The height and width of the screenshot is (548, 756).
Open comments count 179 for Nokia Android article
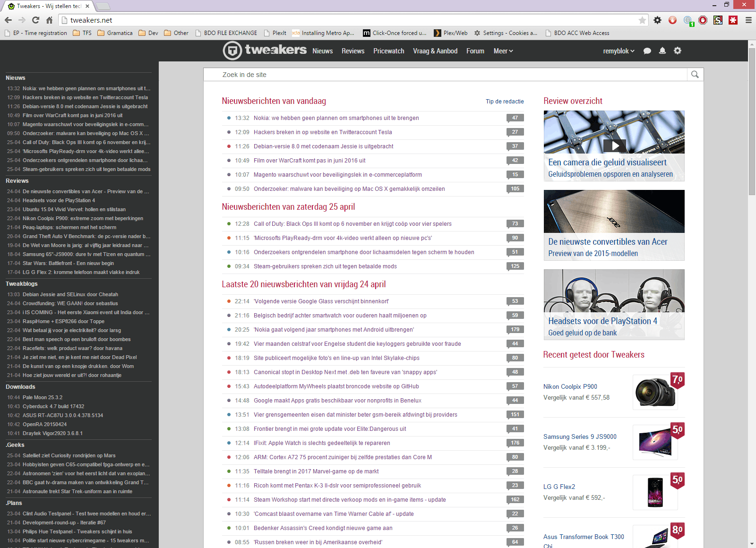point(515,330)
